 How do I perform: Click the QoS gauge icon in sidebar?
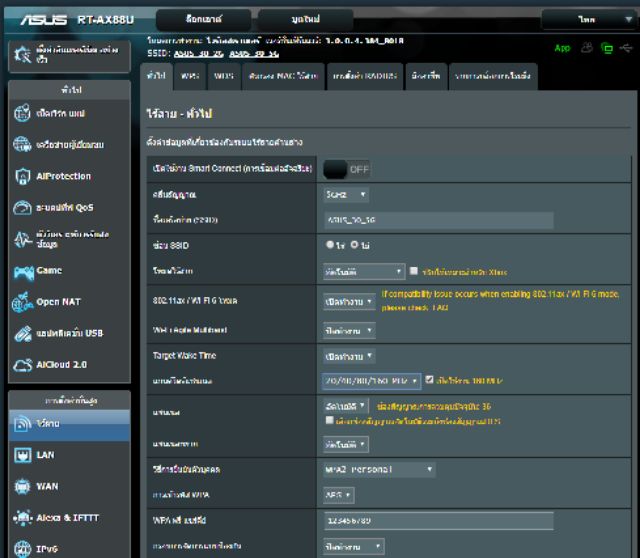pyautogui.click(x=22, y=208)
